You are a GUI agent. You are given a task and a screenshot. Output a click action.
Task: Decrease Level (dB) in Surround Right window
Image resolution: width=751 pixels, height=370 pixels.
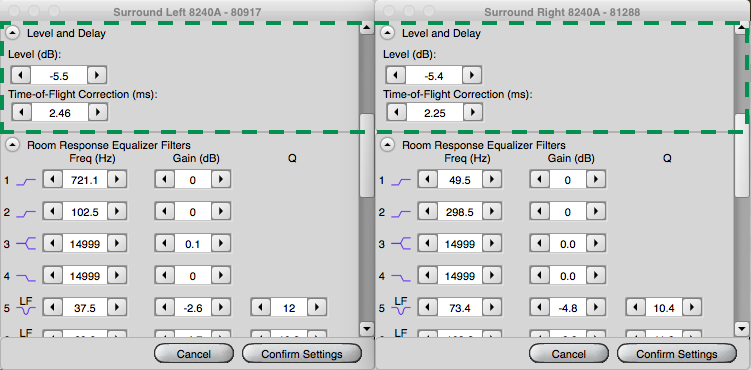click(x=396, y=75)
